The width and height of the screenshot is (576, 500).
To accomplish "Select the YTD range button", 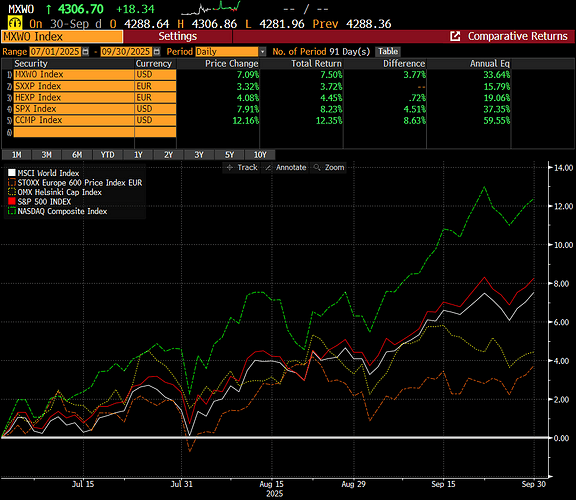I will coord(108,155).
